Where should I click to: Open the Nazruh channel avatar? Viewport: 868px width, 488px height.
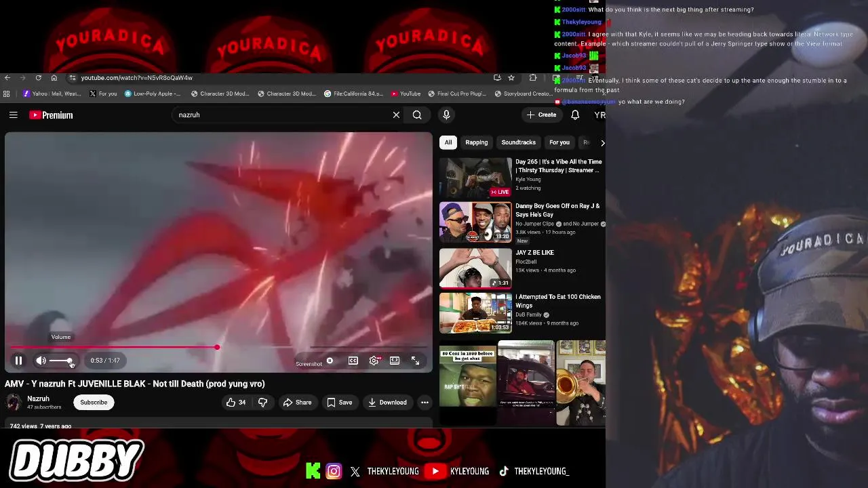click(x=13, y=403)
